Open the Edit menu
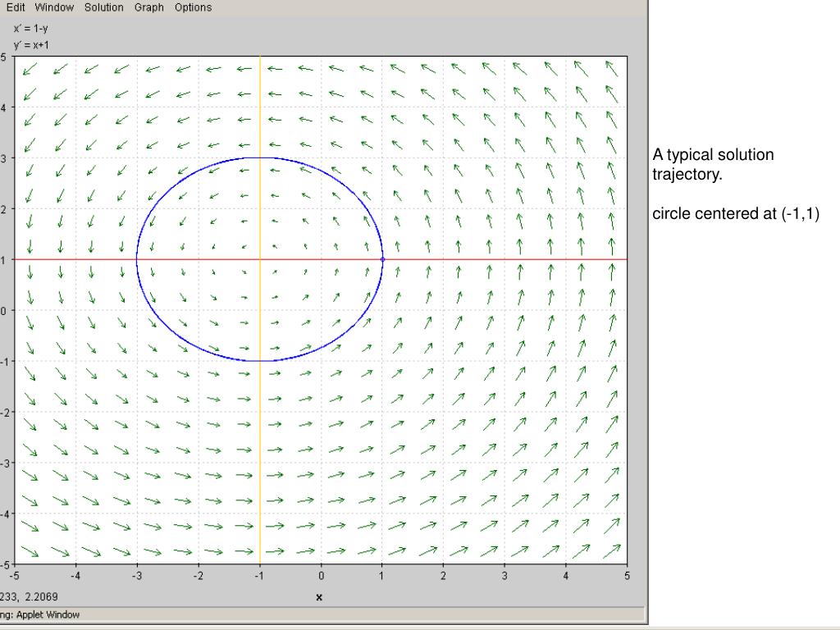 pyautogui.click(x=16, y=7)
